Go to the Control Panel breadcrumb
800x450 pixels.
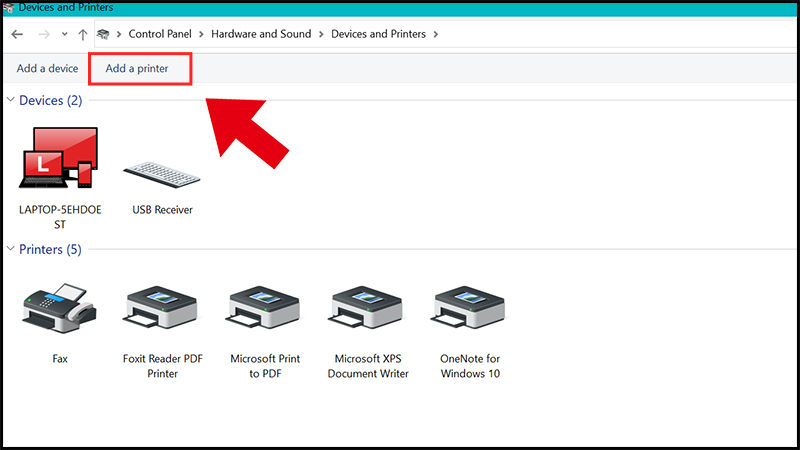coord(160,34)
